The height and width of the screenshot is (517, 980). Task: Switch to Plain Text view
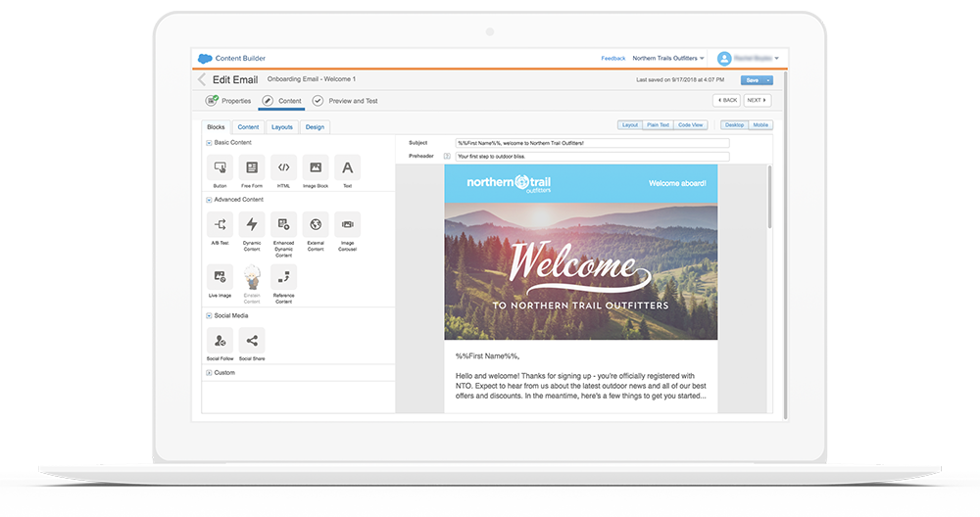click(x=658, y=125)
